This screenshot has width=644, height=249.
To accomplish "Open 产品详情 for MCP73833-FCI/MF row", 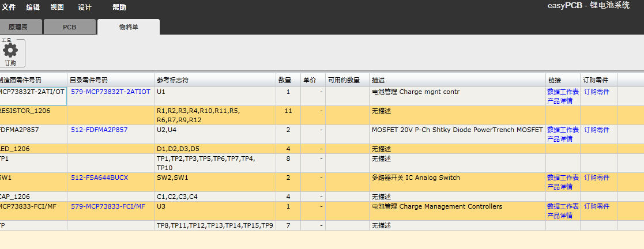I will coord(560,216).
